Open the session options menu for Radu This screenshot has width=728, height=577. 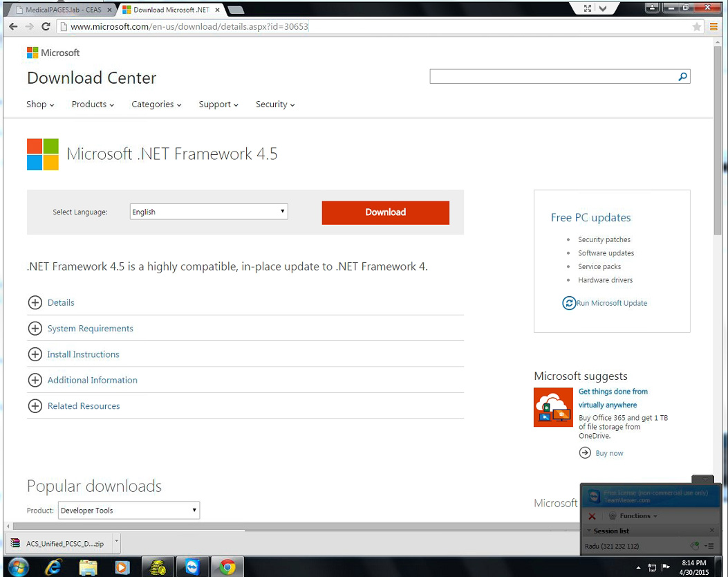click(709, 546)
